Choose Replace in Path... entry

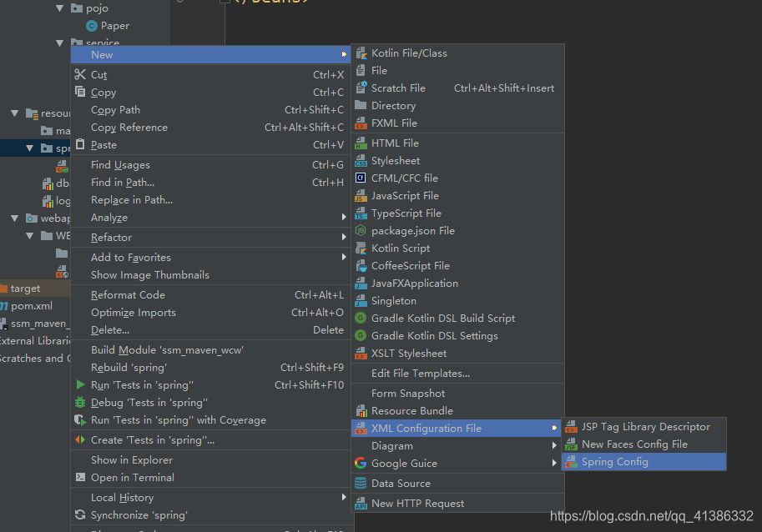[210, 200]
